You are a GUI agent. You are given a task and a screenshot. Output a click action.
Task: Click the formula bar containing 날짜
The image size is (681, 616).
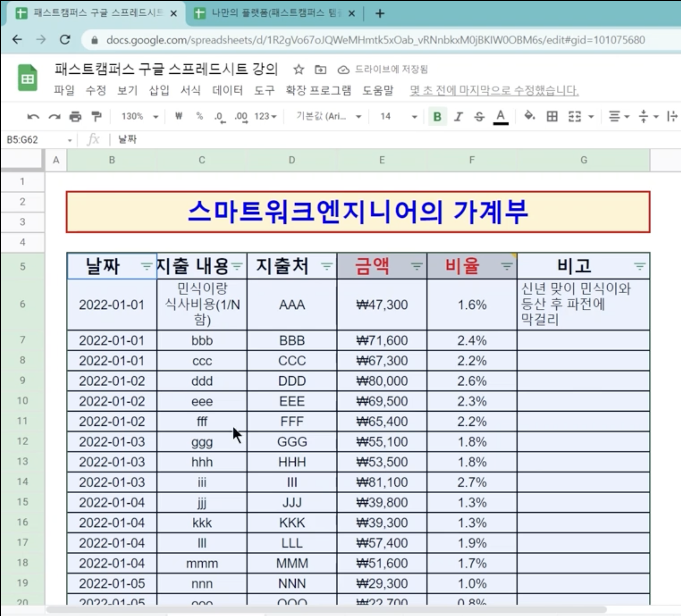(x=395, y=139)
